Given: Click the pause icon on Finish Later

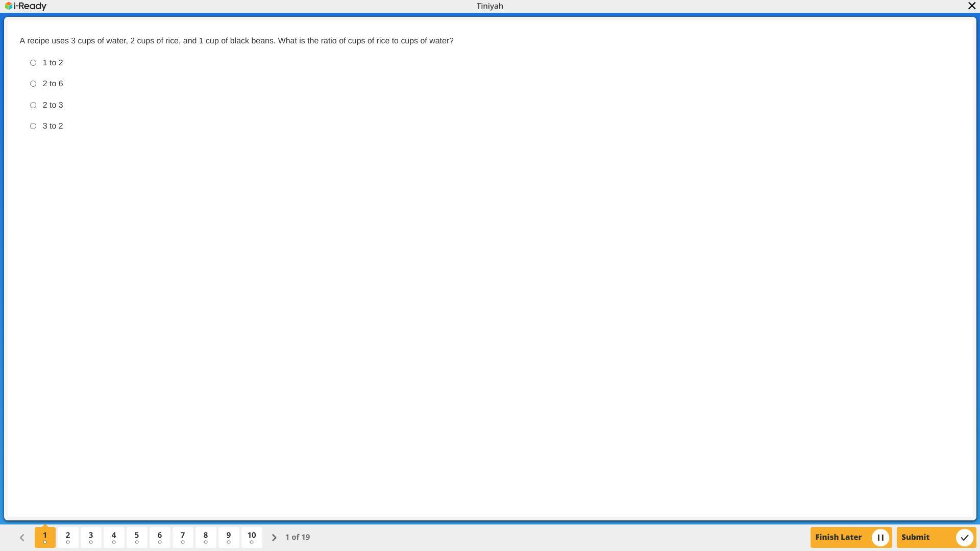Looking at the screenshot, I should point(880,537).
